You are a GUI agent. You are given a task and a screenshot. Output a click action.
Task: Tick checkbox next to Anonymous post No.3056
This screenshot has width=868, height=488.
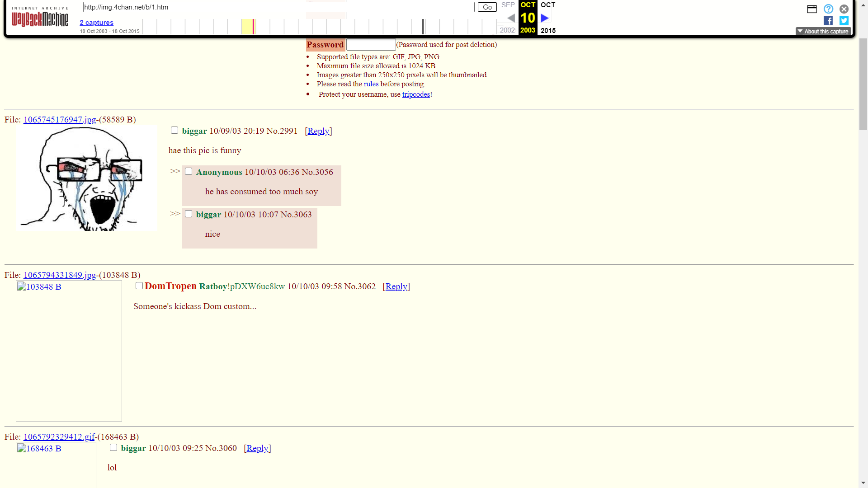(189, 172)
